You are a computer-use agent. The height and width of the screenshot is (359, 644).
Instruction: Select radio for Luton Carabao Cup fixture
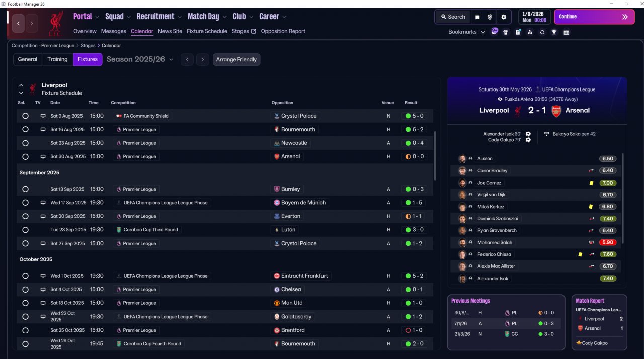tap(25, 230)
